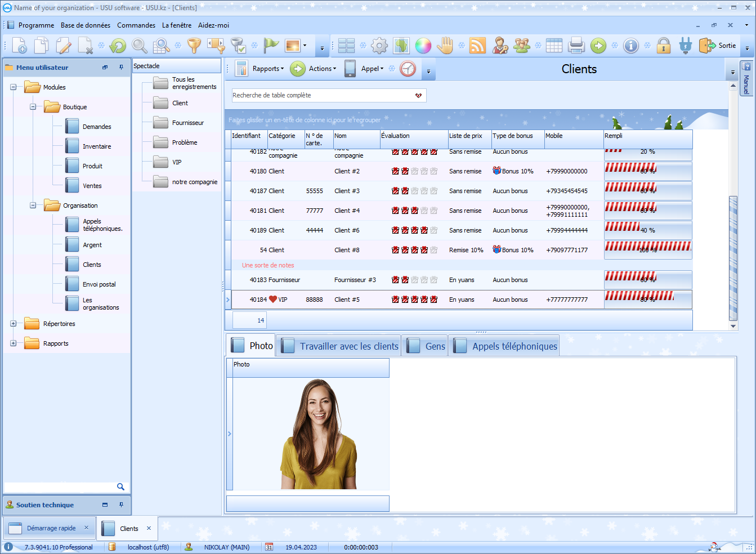Open the Commandes menu
The height and width of the screenshot is (554, 756).
[136, 25]
